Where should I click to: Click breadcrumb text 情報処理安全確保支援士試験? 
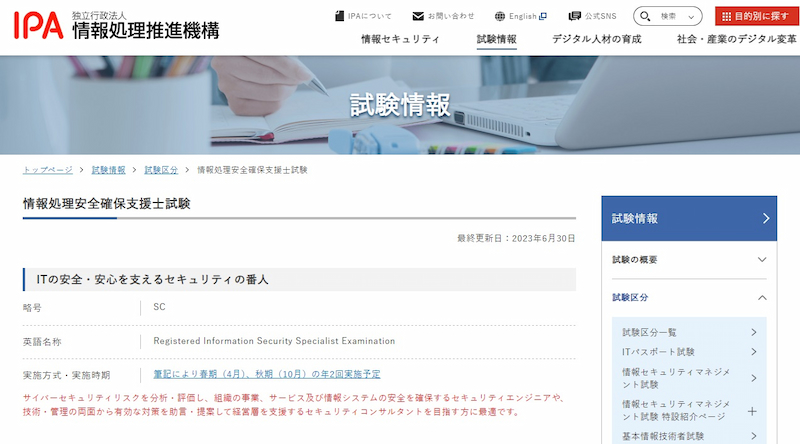[252, 170]
